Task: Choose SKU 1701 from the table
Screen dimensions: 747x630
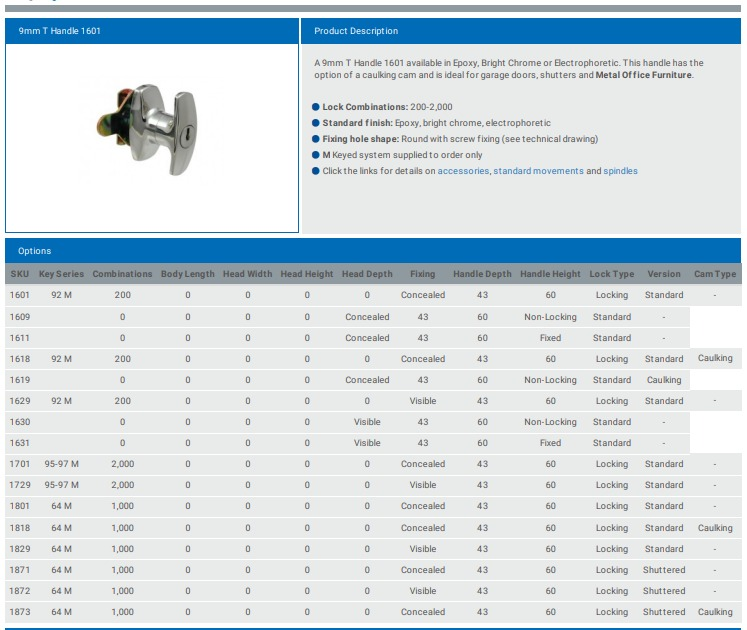Action: coord(20,464)
